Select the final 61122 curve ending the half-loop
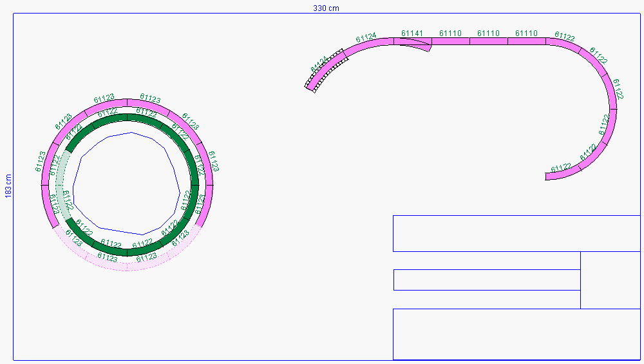The height and width of the screenshot is (364, 644). [x=563, y=173]
